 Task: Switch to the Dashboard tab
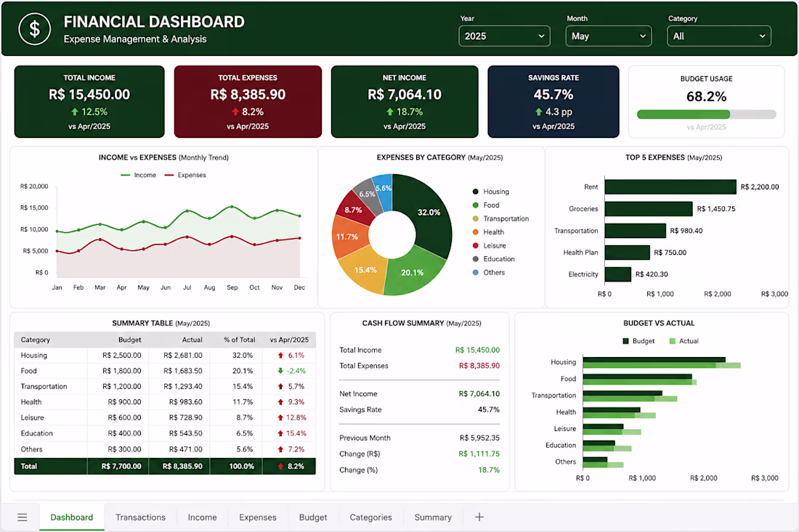71,517
